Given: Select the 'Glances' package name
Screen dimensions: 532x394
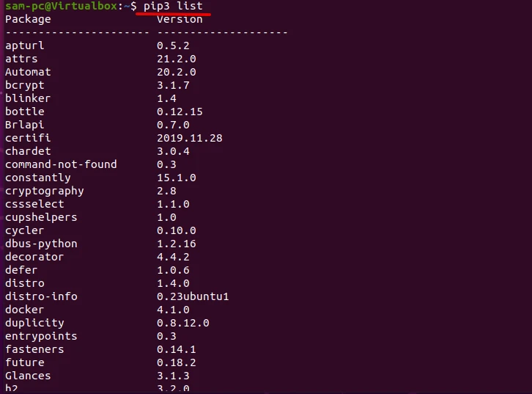Looking at the screenshot, I should pyautogui.click(x=28, y=376).
